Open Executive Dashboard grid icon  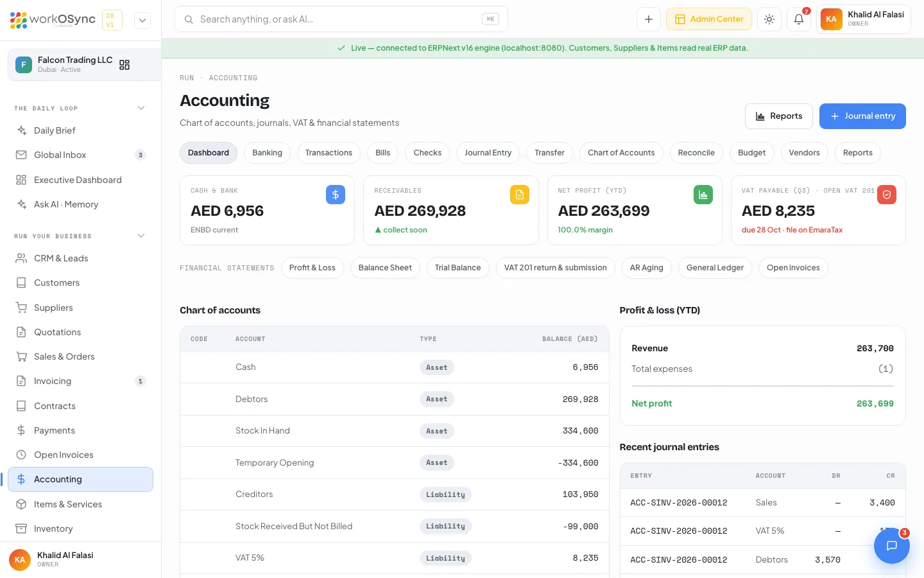click(x=21, y=180)
